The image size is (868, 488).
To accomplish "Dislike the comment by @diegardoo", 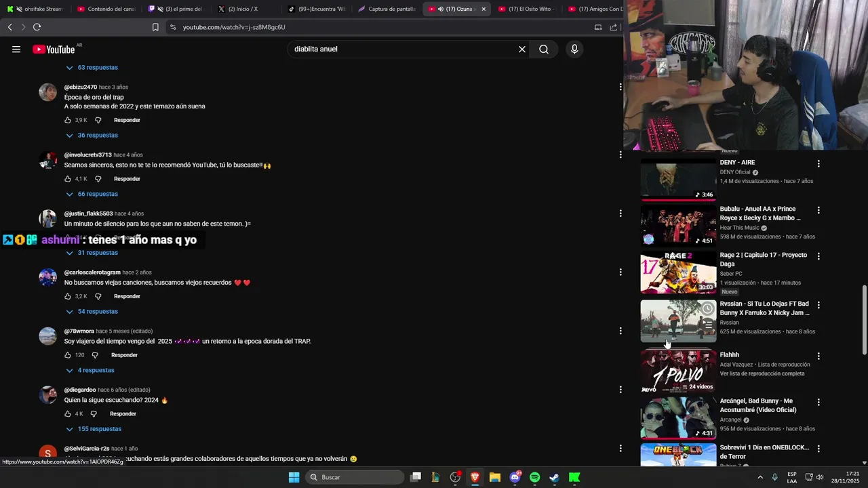I will pyautogui.click(x=94, y=413).
